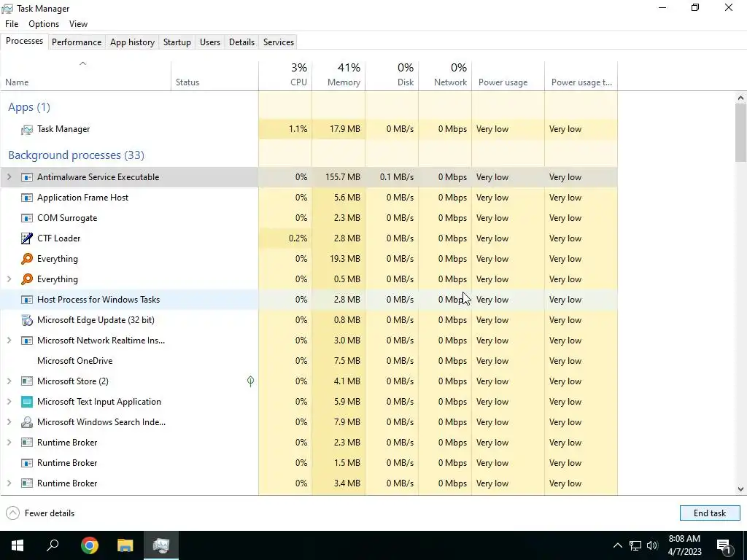Open the File menu
The height and width of the screenshot is (560, 747).
(x=12, y=24)
